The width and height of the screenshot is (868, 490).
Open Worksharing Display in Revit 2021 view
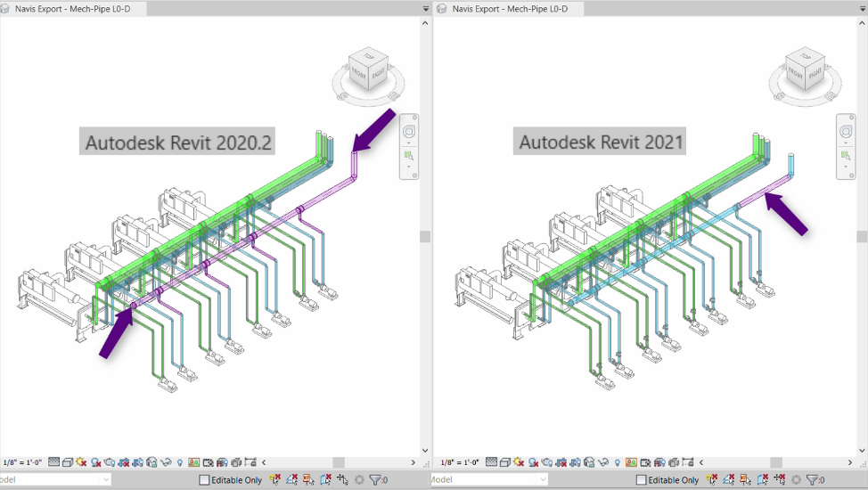point(631,461)
